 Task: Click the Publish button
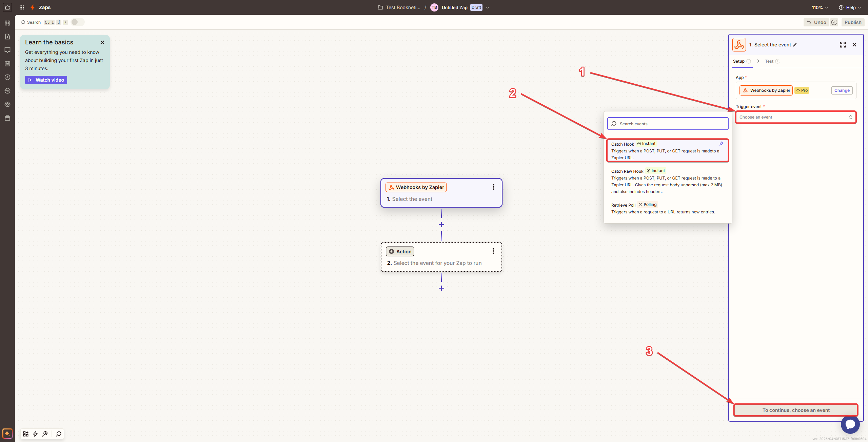853,22
